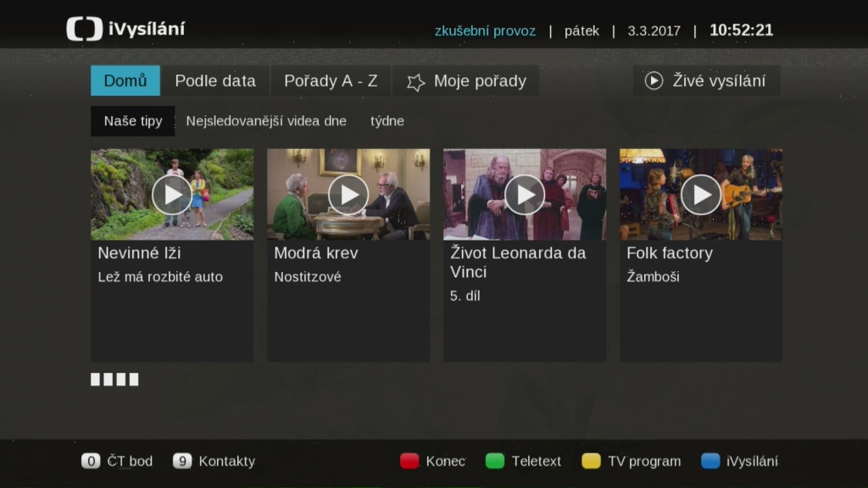This screenshot has height=488, width=868.
Task: Switch to the Domů tab
Action: 125,81
